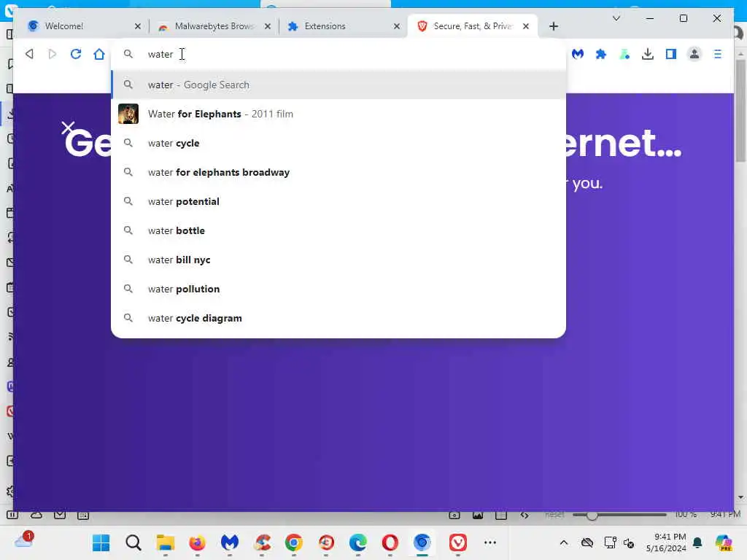
Task: Toggle panel icon in Vivaldi status bar
Action: point(12,515)
